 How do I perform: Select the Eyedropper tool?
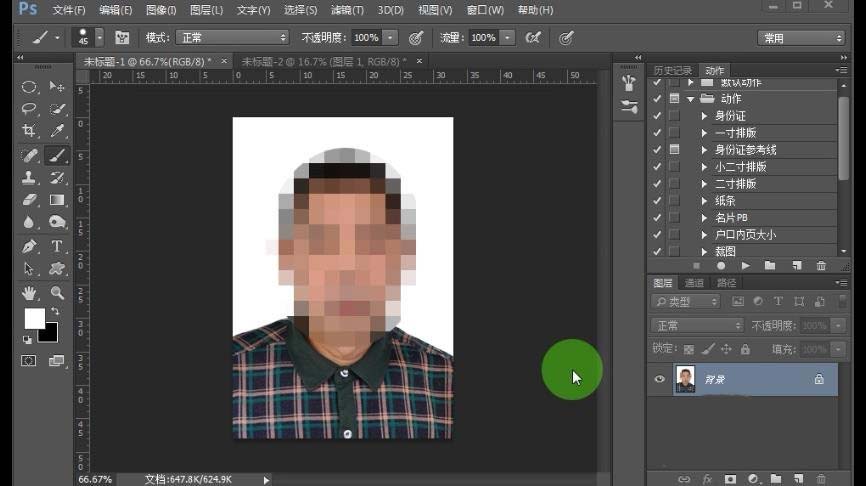[x=56, y=131]
